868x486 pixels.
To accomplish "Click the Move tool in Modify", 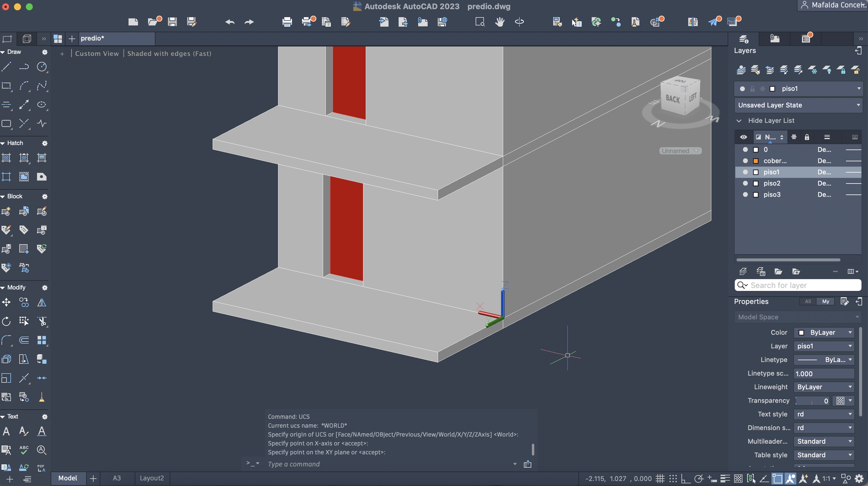I will [7, 302].
